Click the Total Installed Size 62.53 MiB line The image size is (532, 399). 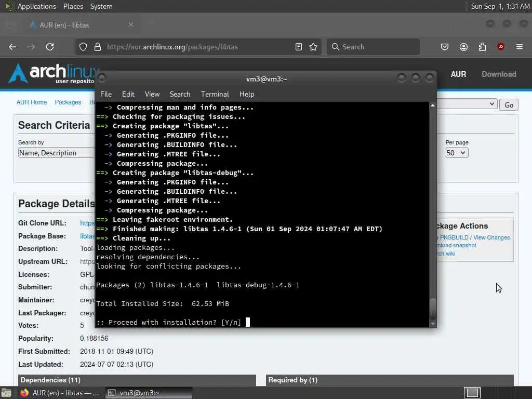(x=163, y=303)
